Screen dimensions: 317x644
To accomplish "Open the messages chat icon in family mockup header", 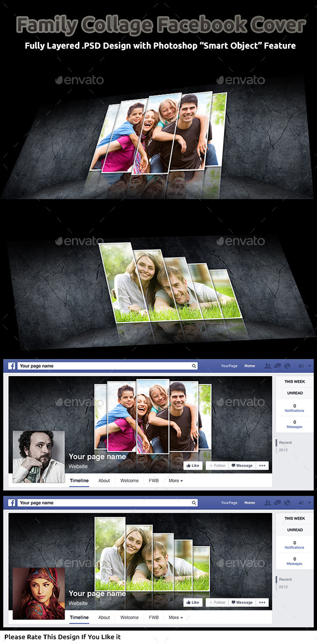I will pos(277,366).
